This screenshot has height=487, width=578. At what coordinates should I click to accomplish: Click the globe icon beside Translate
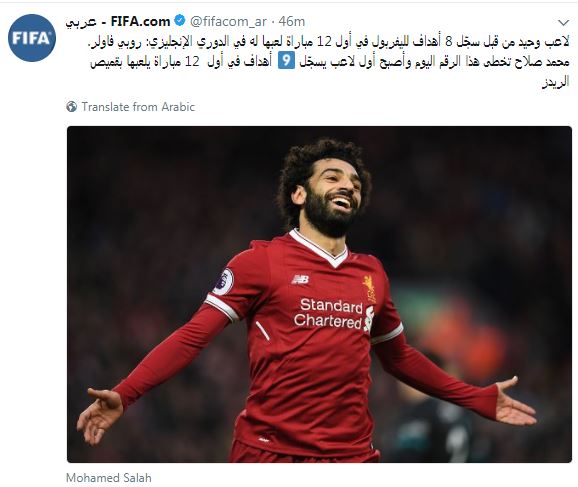pos(72,107)
